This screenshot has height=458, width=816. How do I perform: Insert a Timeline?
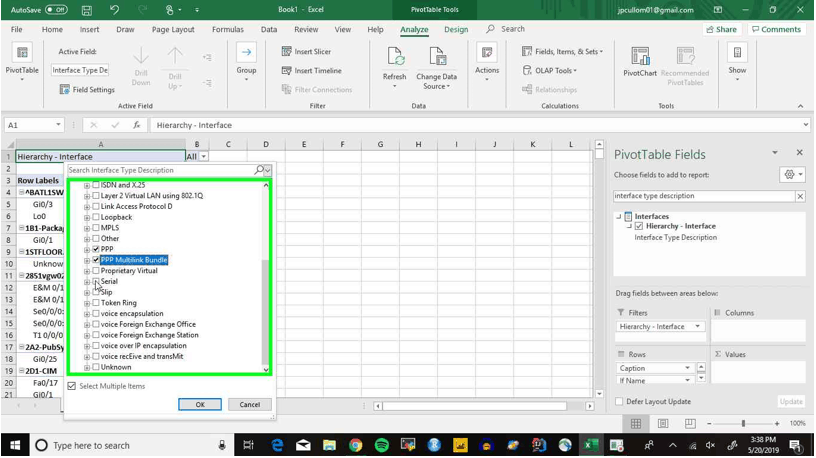[x=311, y=70]
